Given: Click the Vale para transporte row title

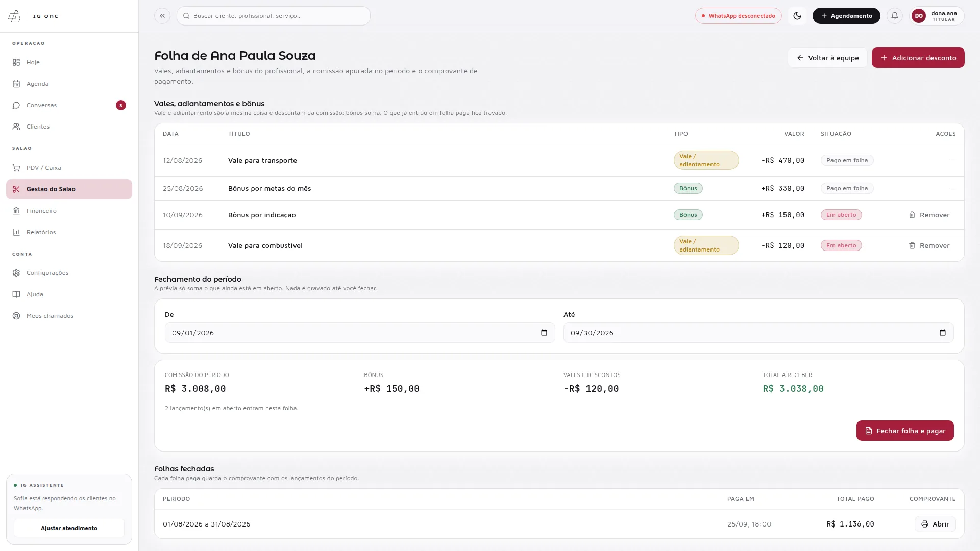Looking at the screenshot, I should point(262,160).
